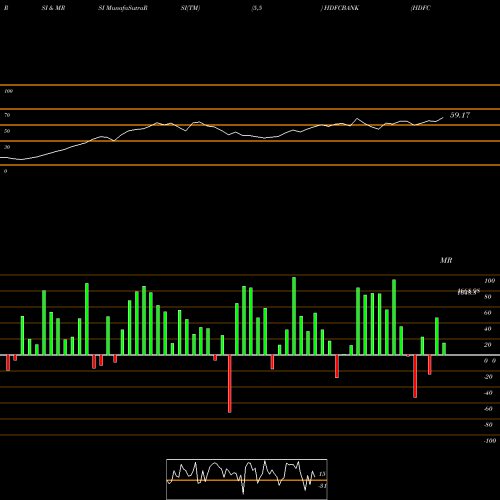Click the 'SI(TM)' header text

click(x=190, y=8)
